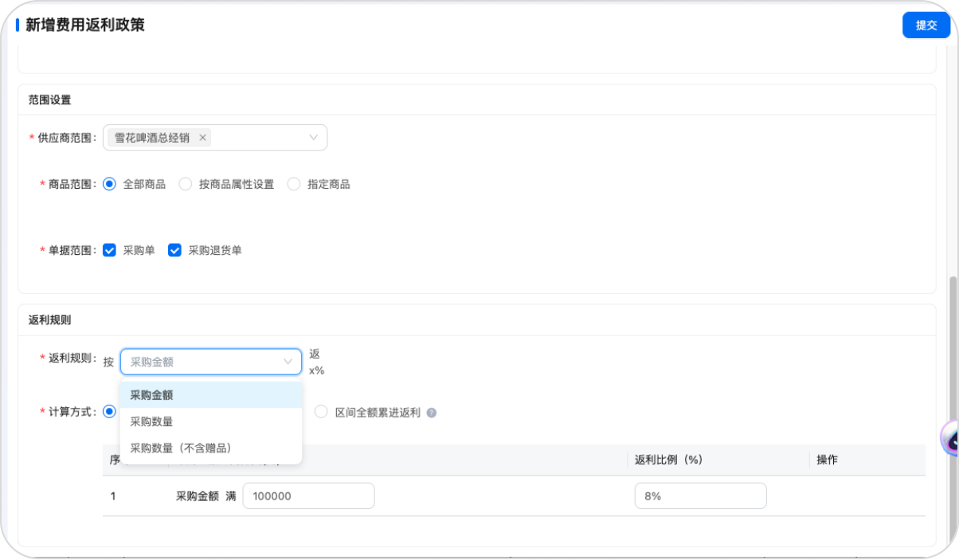The image size is (959, 560).
Task: Open the floating assistant avatar icon
Action: (951, 437)
